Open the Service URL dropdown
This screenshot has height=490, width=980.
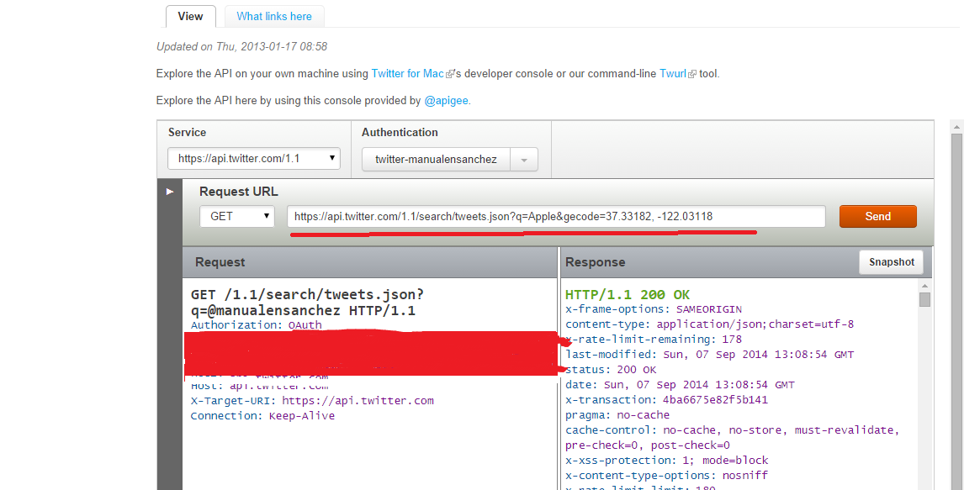coord(254,159)
